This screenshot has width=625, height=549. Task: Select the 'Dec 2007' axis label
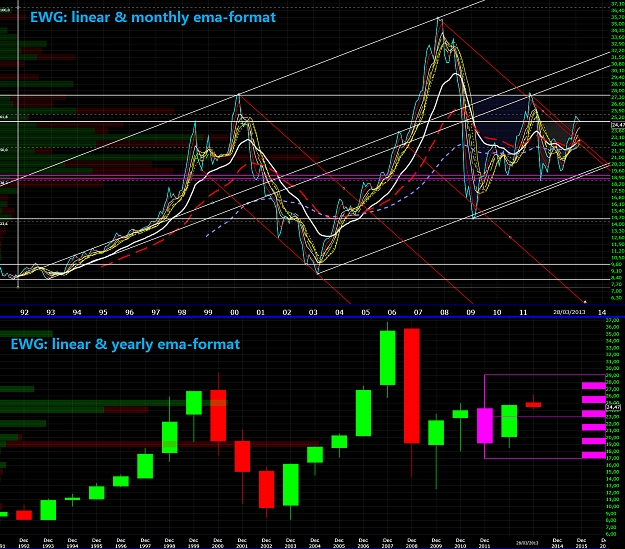[x=387, y=543]
